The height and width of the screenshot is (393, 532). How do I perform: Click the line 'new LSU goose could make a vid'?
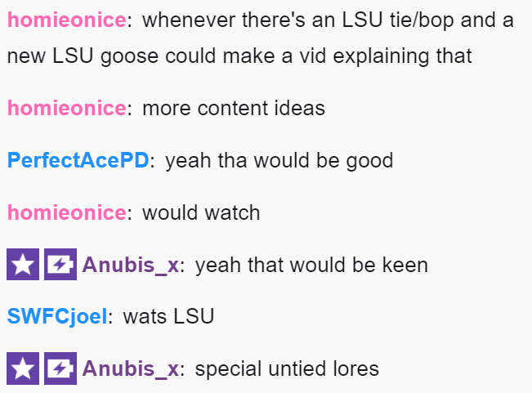click(239, 56)
